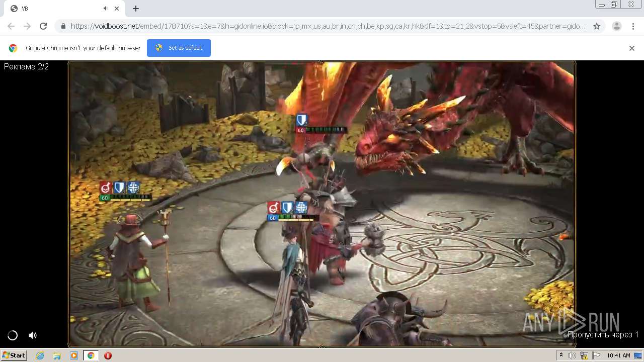This screenshot has height=362, width=644.
Task: Dismiss the default browser infobar
Action: (x=632, y=48)
